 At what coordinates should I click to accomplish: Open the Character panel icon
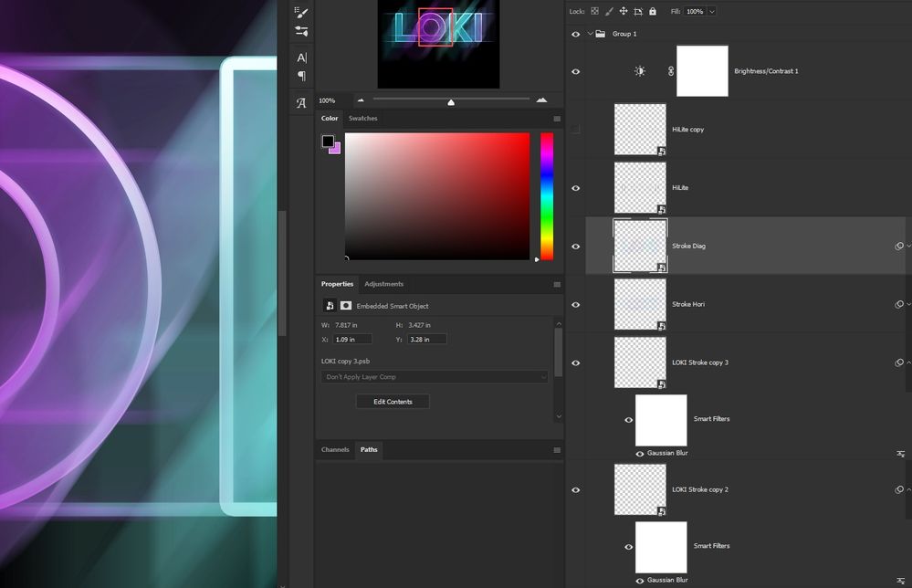coord(301,58)
